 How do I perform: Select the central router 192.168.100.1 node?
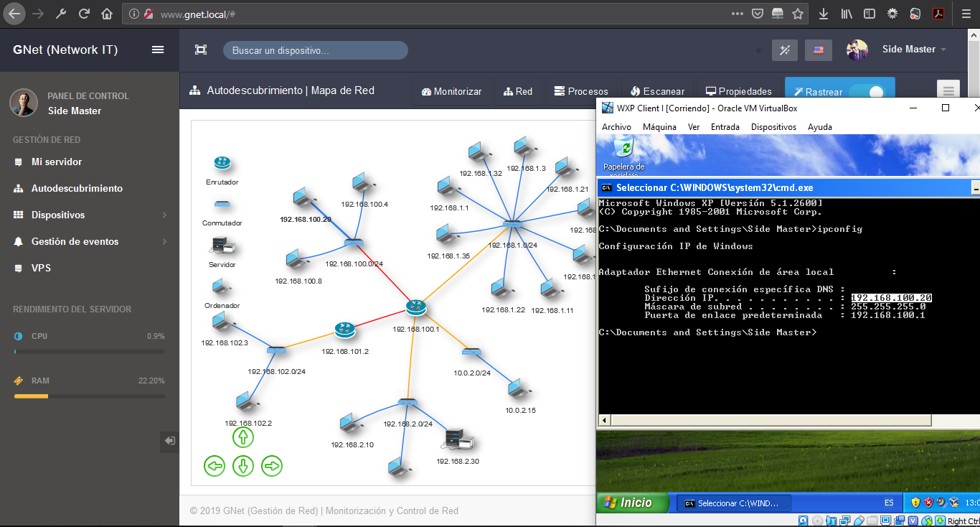tap(415, 307)
